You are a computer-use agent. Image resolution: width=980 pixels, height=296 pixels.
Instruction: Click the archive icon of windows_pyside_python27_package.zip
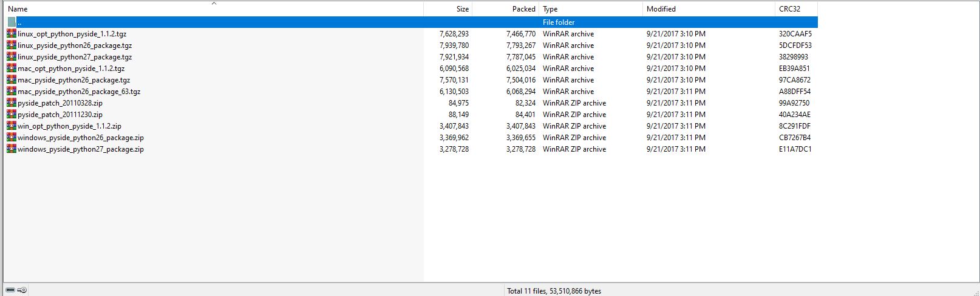pos(12,149)
